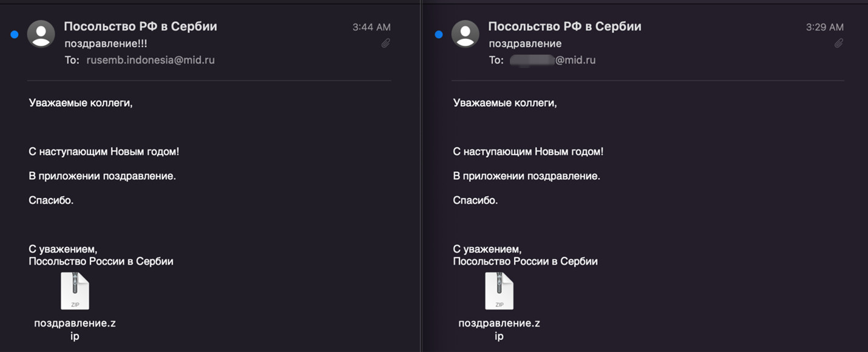Screen dimensions: 868x352
Task: Click the paperclip icon under 3:44 AM
Action: [x=385, y=43]
